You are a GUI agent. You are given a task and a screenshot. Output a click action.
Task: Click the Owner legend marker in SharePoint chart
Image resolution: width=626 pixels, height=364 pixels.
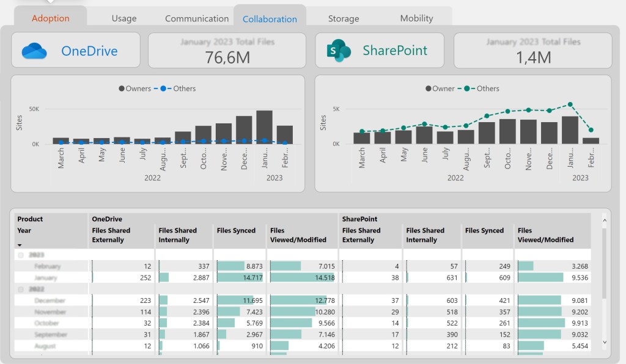click(x=428, y=89)
